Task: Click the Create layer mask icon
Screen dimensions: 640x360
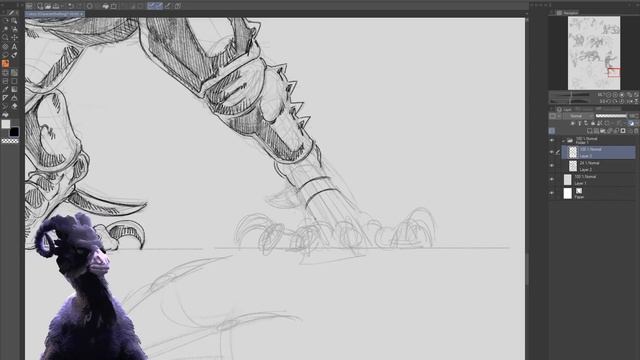Action: tap(623, 131)
